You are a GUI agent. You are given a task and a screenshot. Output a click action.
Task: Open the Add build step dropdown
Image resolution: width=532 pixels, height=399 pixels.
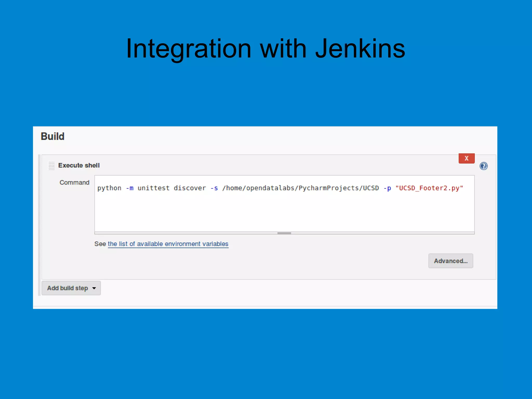coord(71,288)
